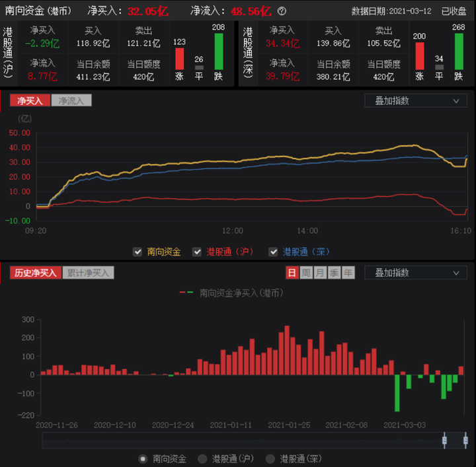The image size is (476, 467).
Task: Click the 2020-11-26 date axis label
Action: click(x=57, y=425)
